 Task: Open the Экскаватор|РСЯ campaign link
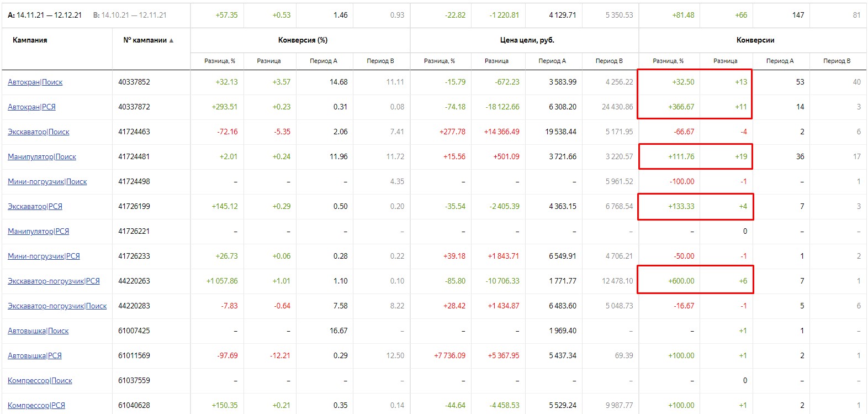(x=35, y=206)
